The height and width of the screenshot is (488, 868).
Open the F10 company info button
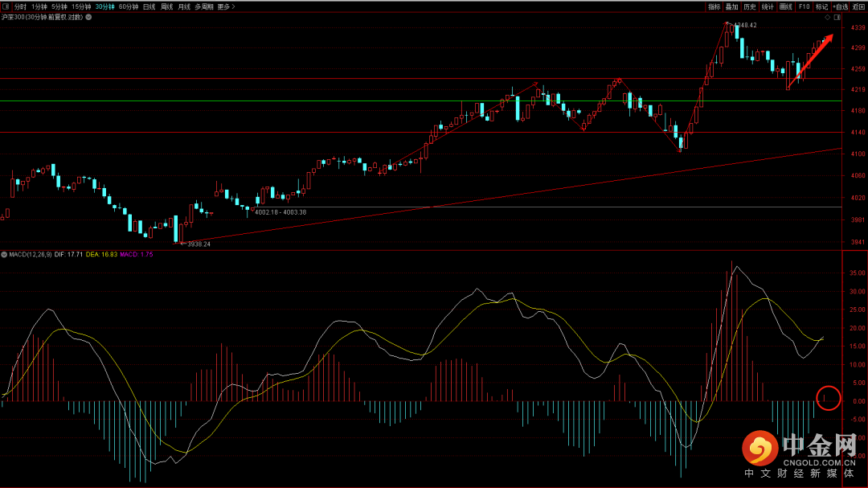pos(804,6)
